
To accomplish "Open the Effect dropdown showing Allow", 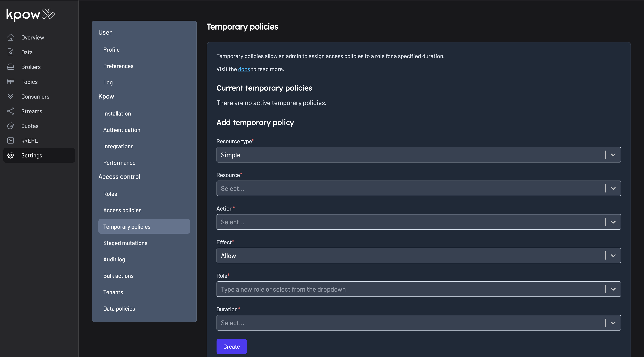I will tap(418, 255).
